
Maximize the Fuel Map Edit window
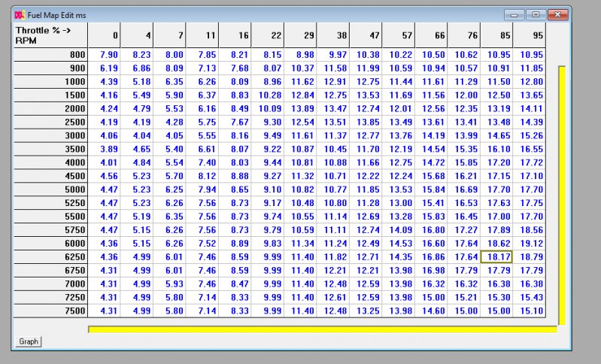[x=536, y=15]
